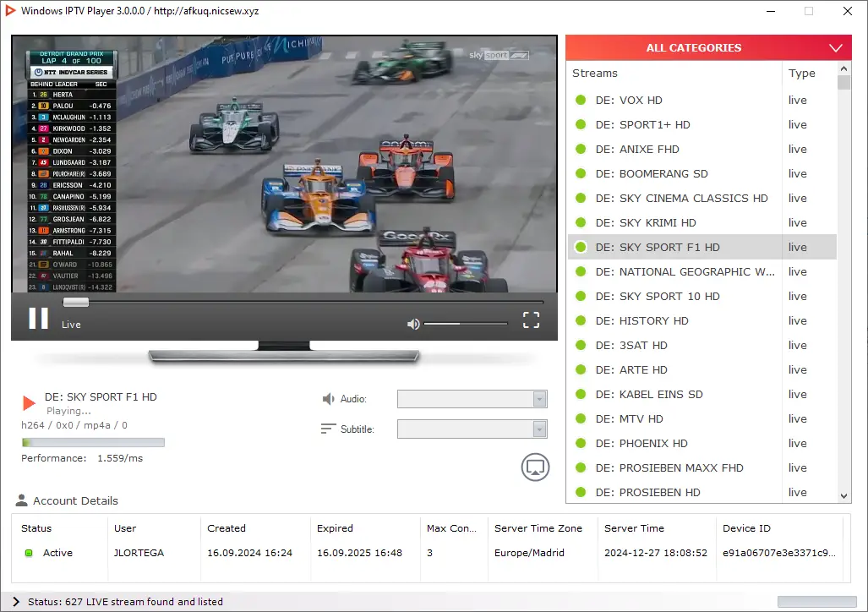This screenshot has width=868, height=612.
Task: Play DE: PROSIEBEN HD channel
Action: click(x=702, y=492)
